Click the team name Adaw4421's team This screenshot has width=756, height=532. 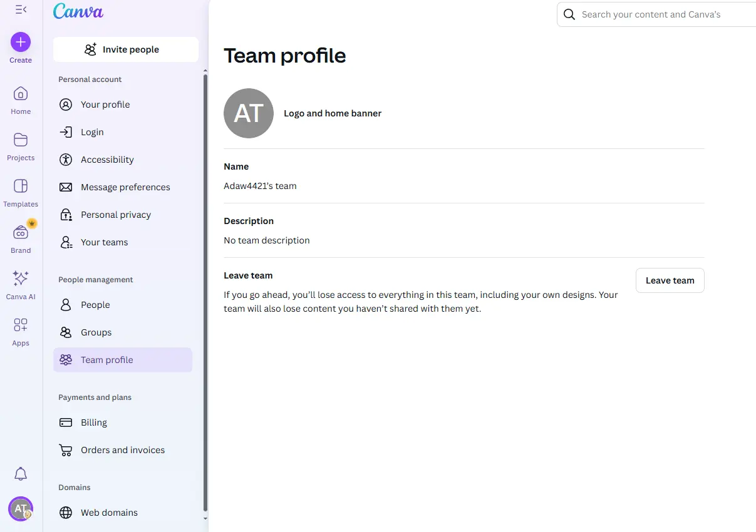tap(260, 186)
